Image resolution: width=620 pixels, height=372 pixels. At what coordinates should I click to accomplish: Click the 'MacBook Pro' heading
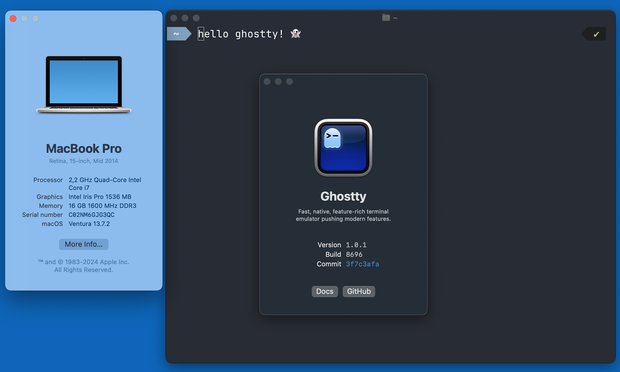point(84,149)
